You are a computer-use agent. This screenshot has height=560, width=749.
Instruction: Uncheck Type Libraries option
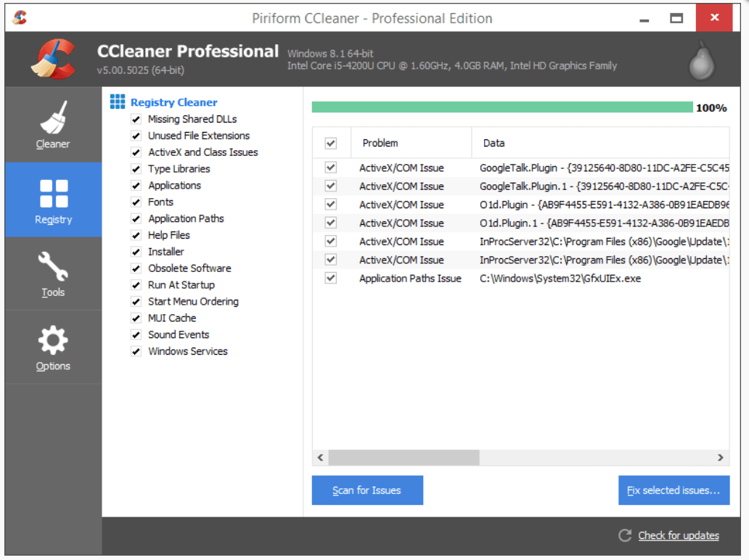tap(136, 169)
